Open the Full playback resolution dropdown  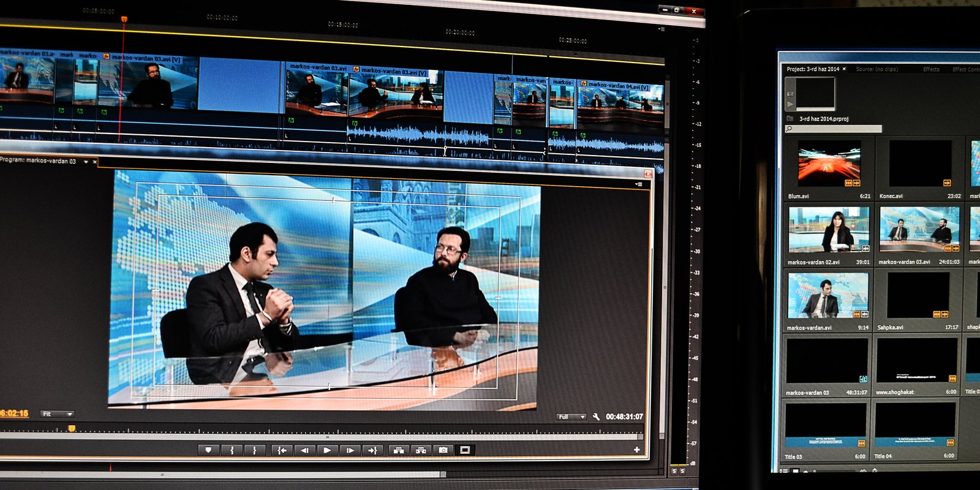point(571,417)
